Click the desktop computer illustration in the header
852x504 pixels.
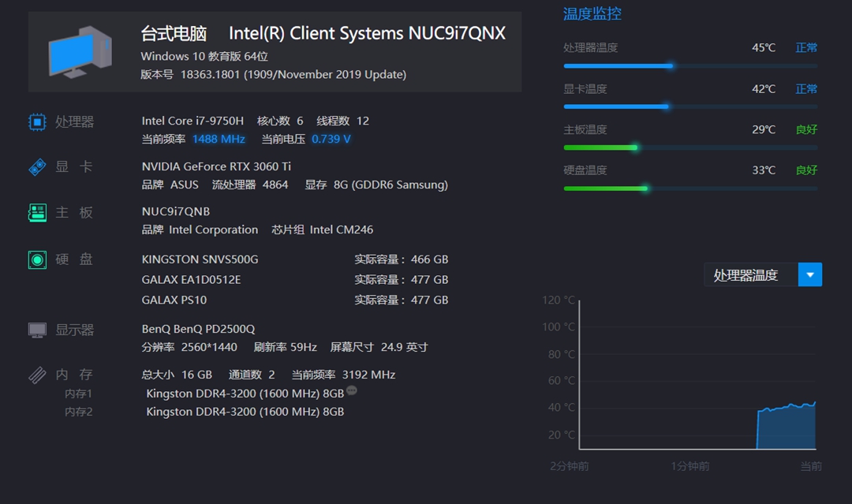(79, 51)
